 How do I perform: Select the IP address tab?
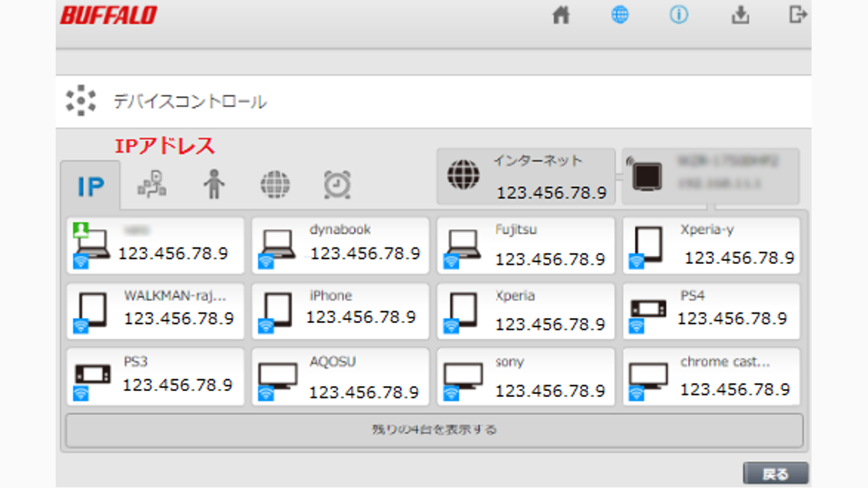click(90, 187)
